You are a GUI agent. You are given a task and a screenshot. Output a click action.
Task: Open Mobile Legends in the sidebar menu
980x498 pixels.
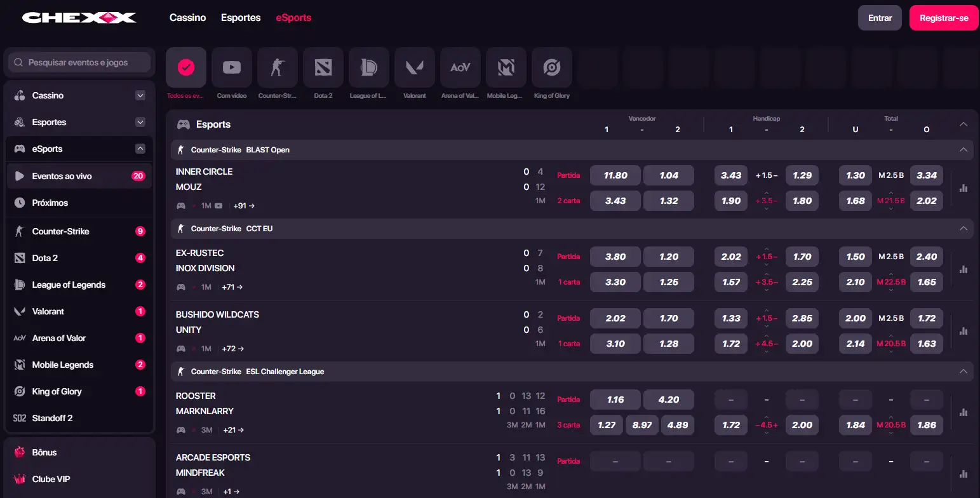tap(79, 365)
